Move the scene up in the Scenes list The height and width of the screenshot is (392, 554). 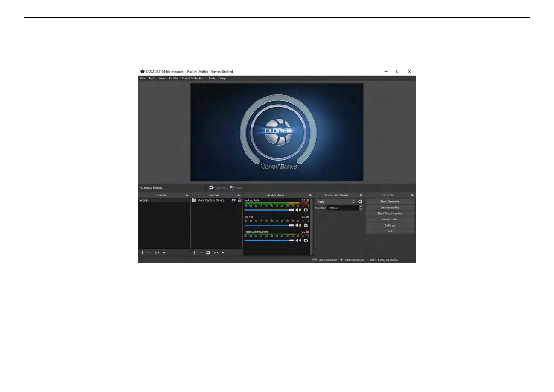[157, 253]
